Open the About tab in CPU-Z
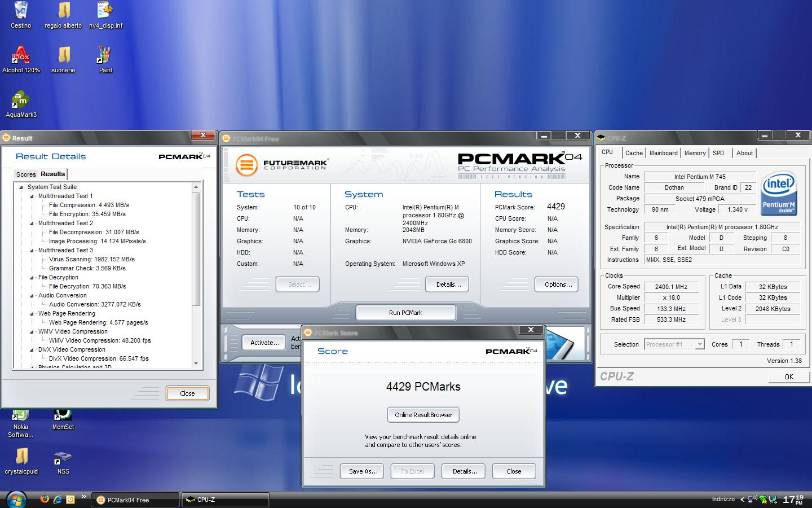This screenshot has height=508, width=812. [x=744, y=153]
